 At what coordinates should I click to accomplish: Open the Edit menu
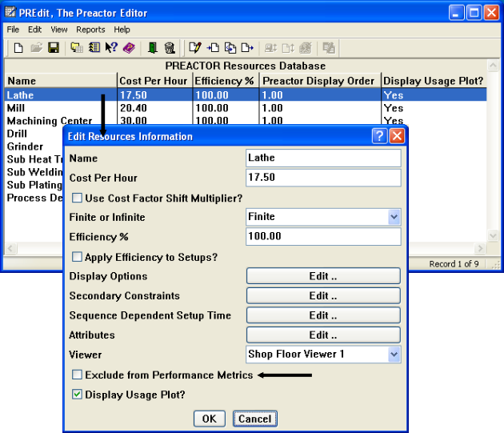(34, 30)
